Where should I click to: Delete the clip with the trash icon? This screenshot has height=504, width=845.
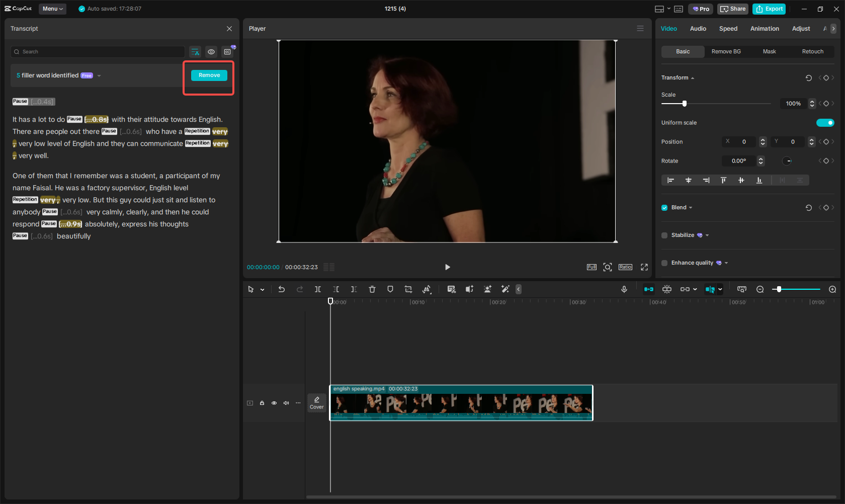(x=372, y=289)
